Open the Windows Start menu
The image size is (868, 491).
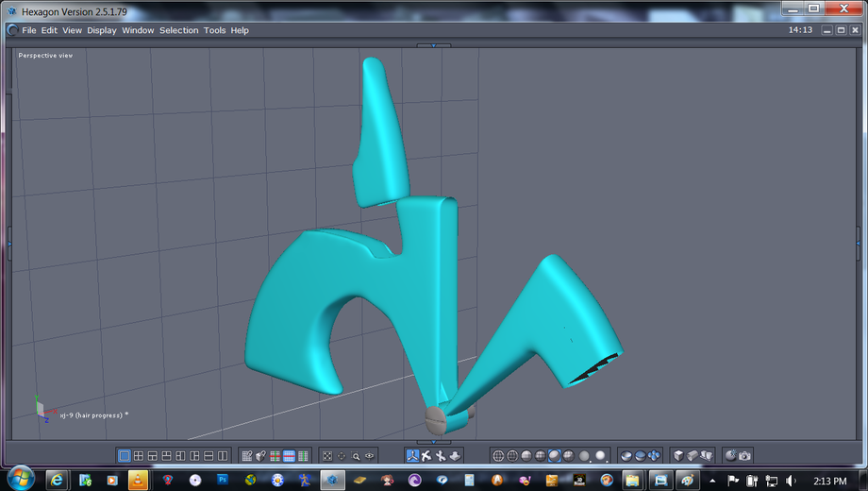pyautogui.click(x=21, y=479)
